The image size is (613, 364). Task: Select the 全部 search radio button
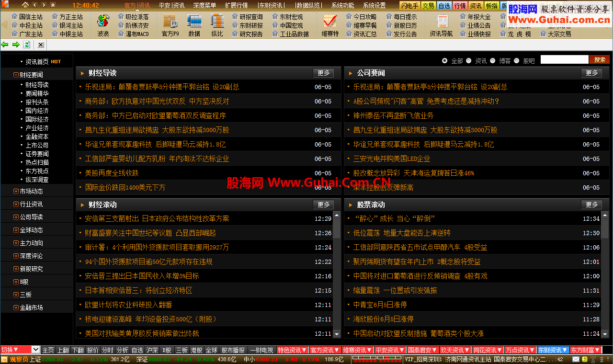[x=445, y=60]
